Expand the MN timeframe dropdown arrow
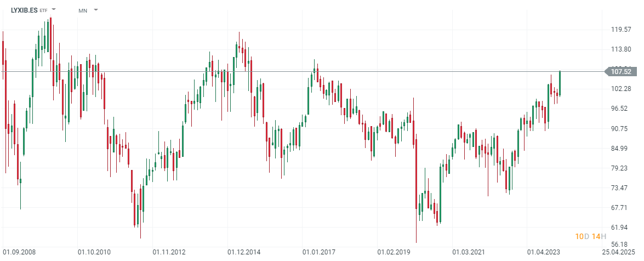The height and width of the screenshot is (261, 644). click(x=96, y=10)
